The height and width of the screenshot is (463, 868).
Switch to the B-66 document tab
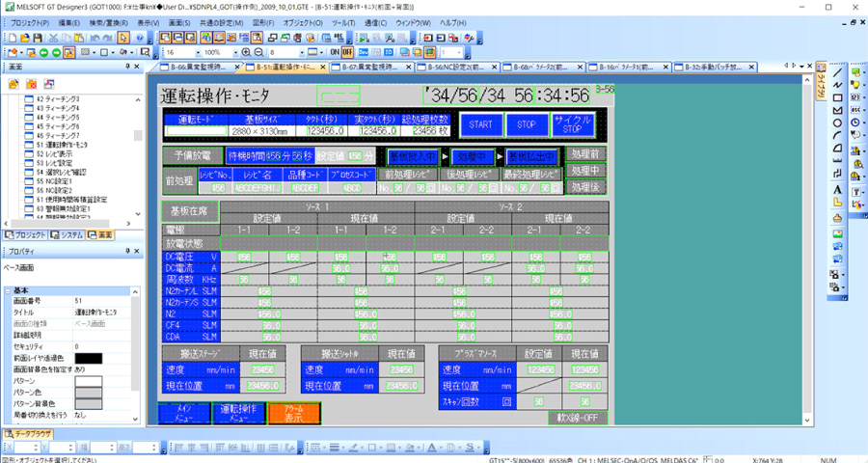[198, 67]
